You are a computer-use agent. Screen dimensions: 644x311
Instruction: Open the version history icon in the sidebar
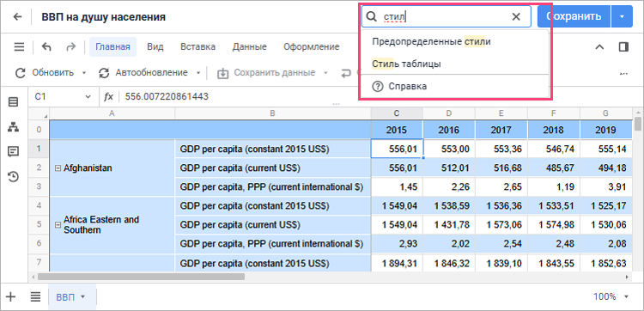coord(14,177)
